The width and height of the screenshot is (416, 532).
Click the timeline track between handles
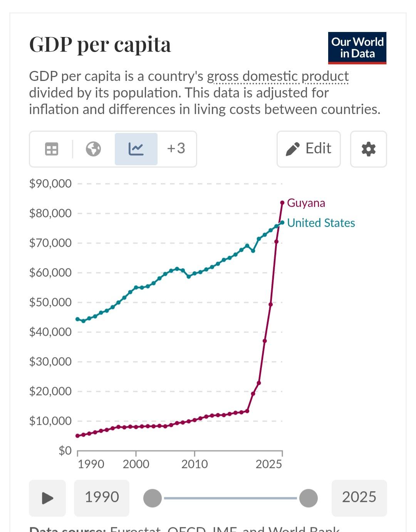(230, 498)
